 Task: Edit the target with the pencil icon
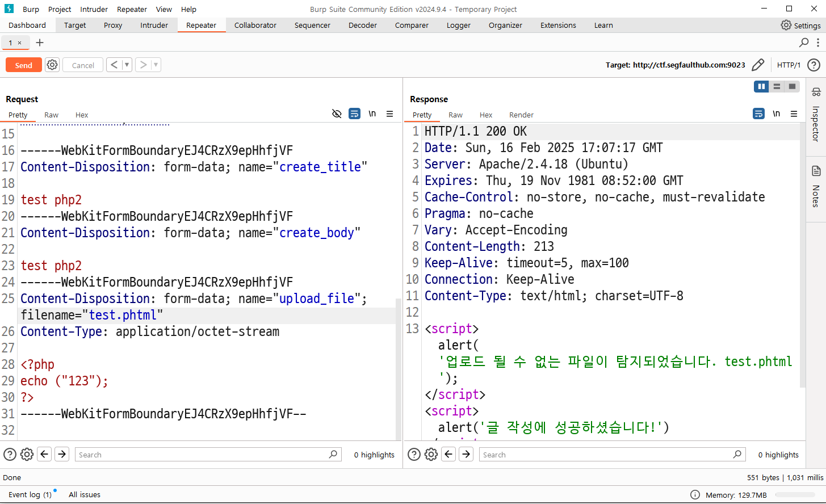coord(758,65)
